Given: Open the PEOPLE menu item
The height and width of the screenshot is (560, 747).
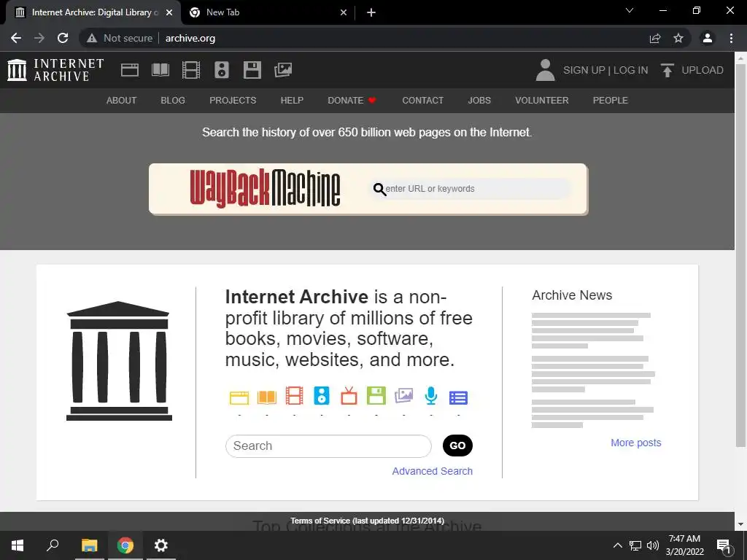Looking at the screenshot, I should point(611,101).
